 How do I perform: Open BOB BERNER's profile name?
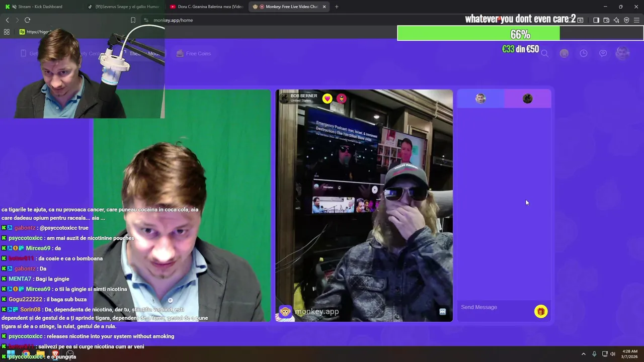point(304,96)
